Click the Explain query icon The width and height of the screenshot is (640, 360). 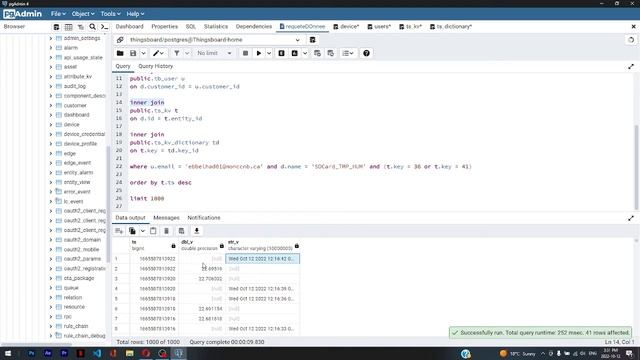click(281, 53)
